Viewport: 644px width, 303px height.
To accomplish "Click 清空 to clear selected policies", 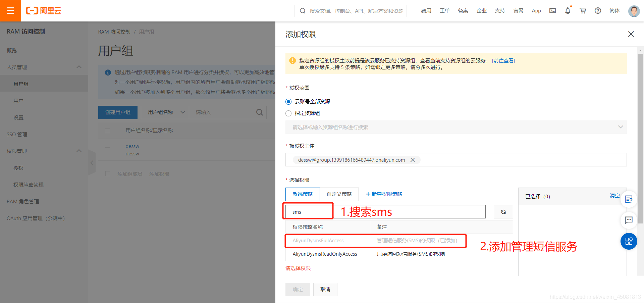I will (x=614, y=196).
